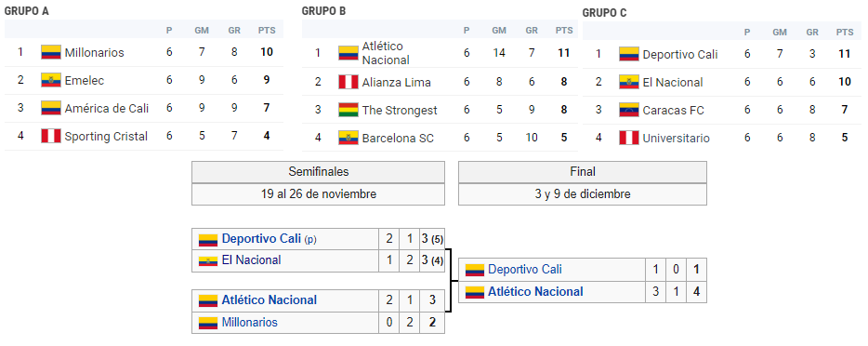The image size is (868, 346).
Task: Click the Bolivia flag beside The Strongest
Action: pos(349,110)
